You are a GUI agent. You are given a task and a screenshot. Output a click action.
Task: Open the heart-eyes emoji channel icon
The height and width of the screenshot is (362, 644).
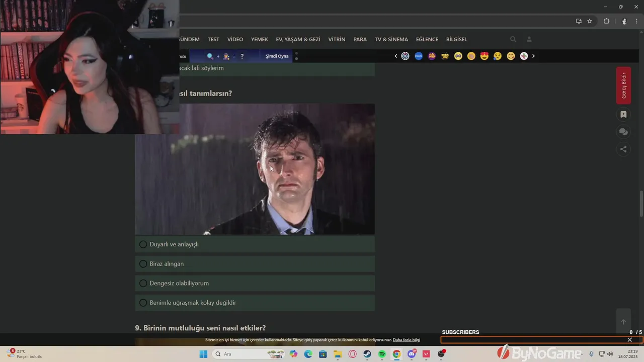point(485,56)
